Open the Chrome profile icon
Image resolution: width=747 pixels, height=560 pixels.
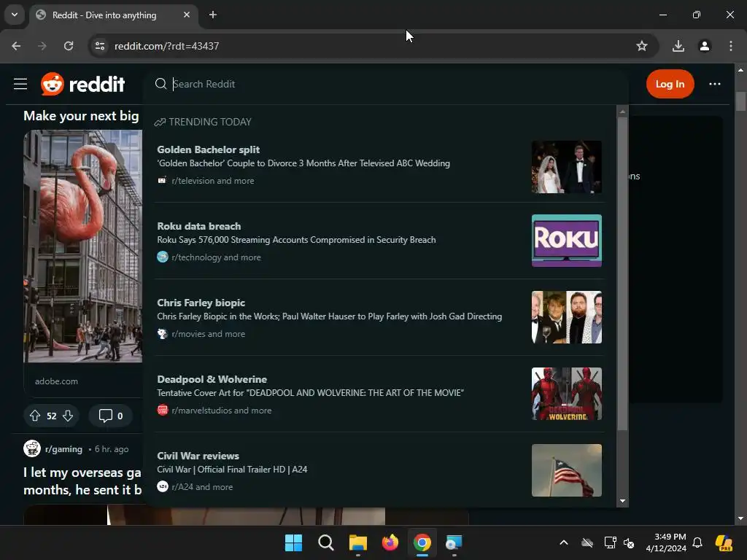tap(705, 46)
